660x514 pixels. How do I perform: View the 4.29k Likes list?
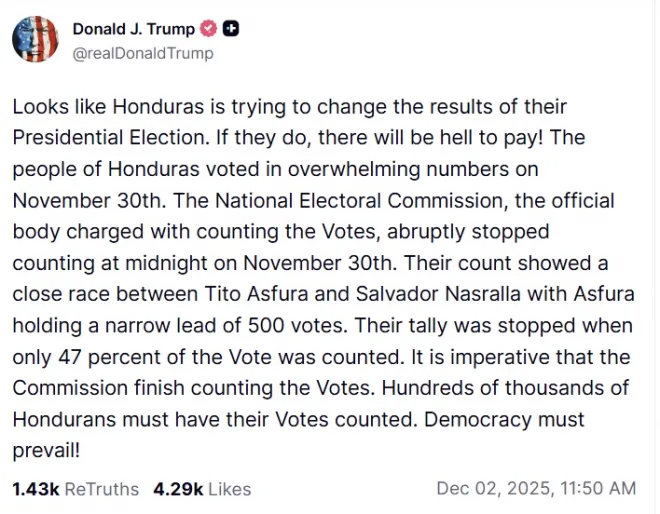click(202, 489)
